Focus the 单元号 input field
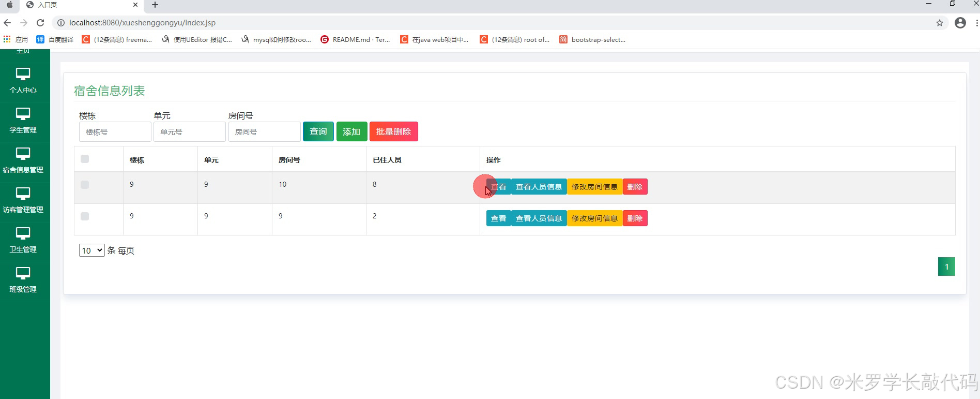The width and height of the screenshot is (980, 399). click(x=190, y=132)
